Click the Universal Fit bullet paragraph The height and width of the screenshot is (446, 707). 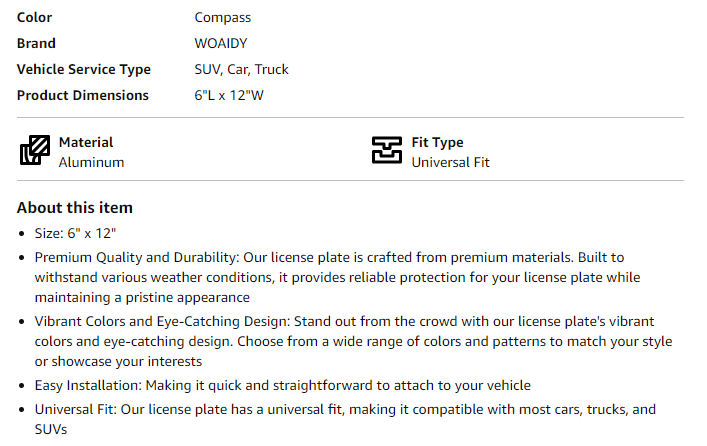[x=345, y=419]
